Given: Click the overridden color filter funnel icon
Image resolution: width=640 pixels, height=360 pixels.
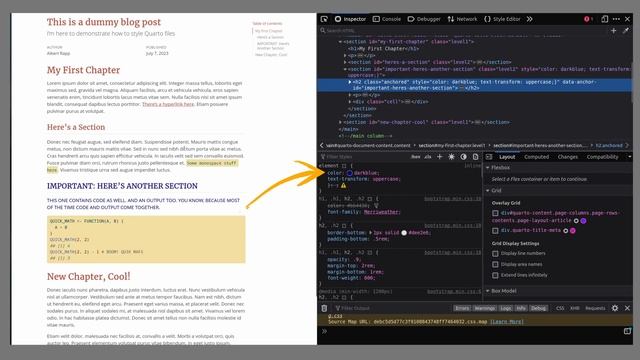Looking at the screenshot, I should [376, 206].
